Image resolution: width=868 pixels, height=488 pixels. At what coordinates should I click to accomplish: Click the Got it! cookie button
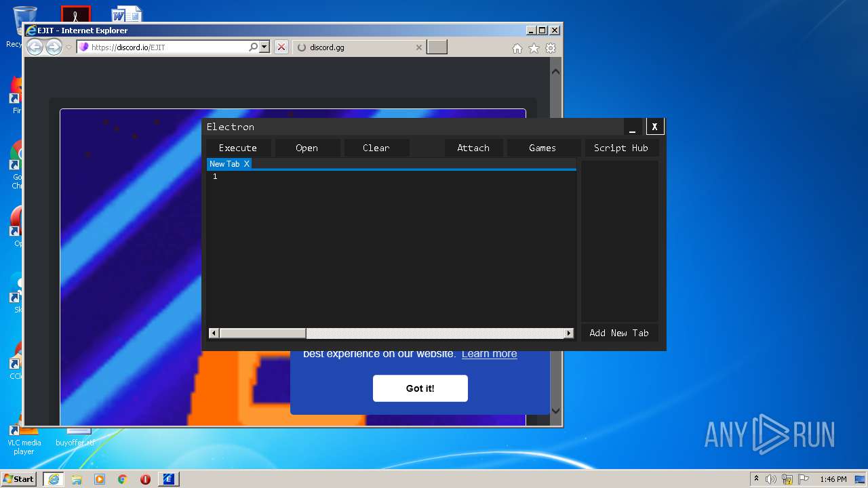[x=420, y=388]
